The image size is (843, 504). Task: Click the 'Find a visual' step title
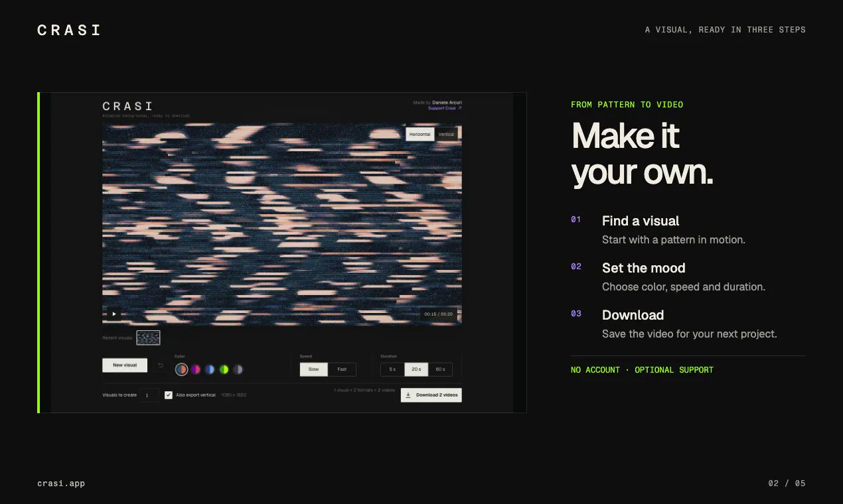coord(641,221)
